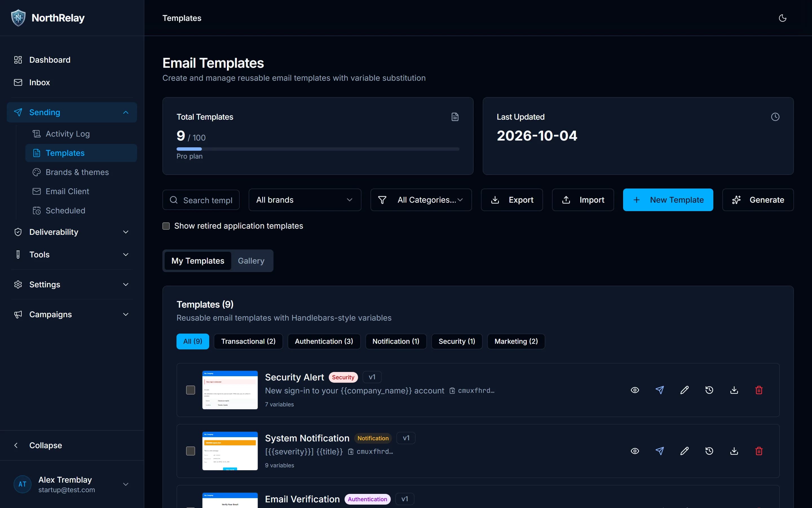Toggle dark mode moon icon
Viewport: 812px width, 508px height.
coord(782,18)
